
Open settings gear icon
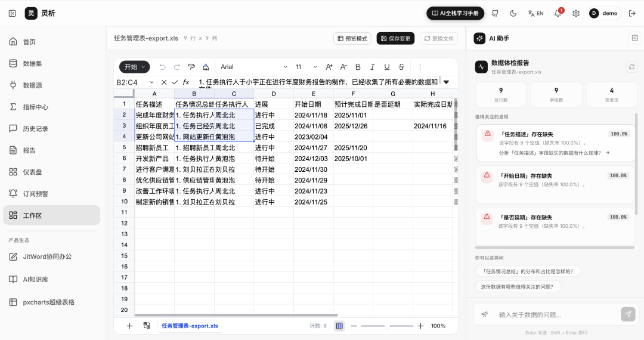[x=576, y=14]
